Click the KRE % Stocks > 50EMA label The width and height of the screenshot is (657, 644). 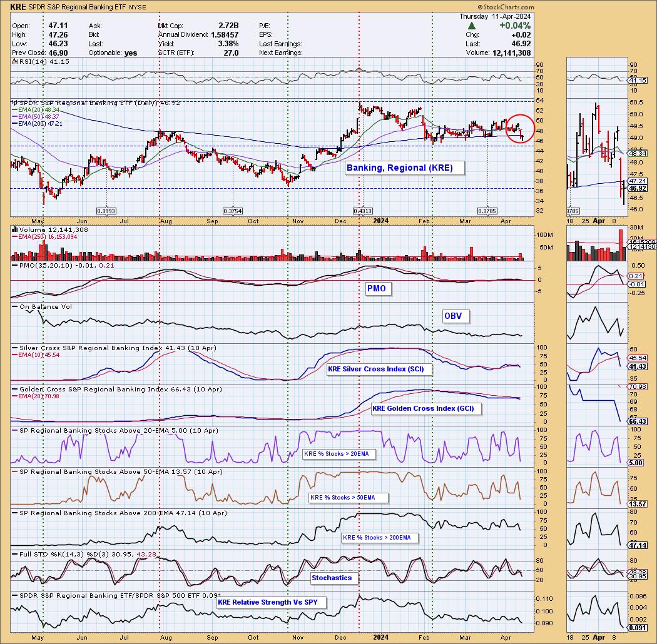[348, 498]
